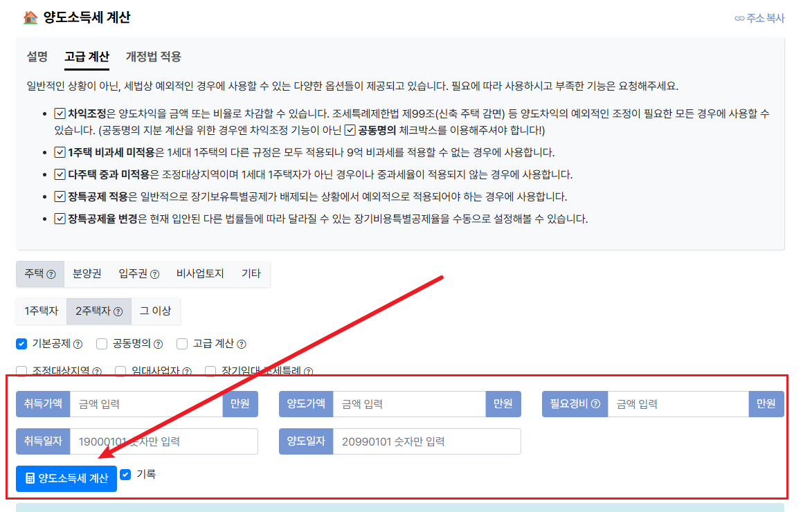Click the help icon beside 조정대상지역
812x512 pixels.
[x=96, y=372]
